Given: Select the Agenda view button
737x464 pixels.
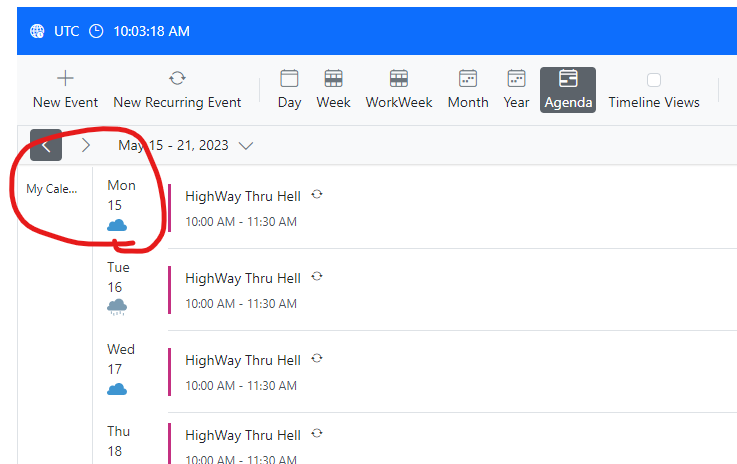Looking at the screenshot, I should (568, 89).
